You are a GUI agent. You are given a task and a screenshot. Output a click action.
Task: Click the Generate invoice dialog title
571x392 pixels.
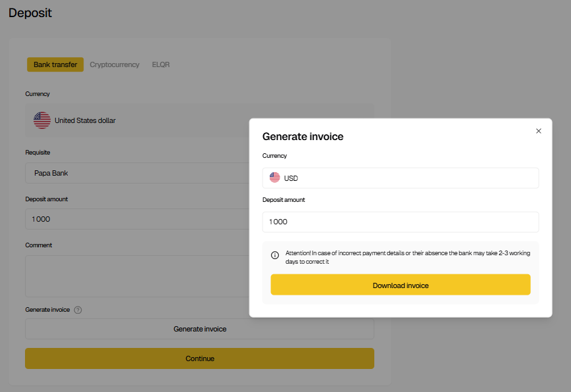pos(303,137)
